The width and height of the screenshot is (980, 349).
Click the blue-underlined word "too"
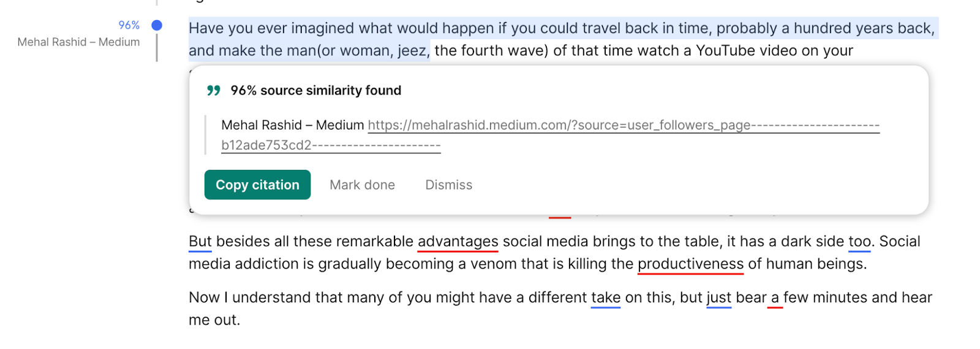pyautogui.click(x=859, y=241)
